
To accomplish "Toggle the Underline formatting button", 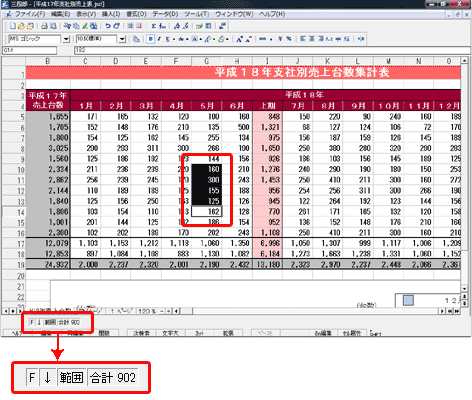I will [x=167, y=39].
